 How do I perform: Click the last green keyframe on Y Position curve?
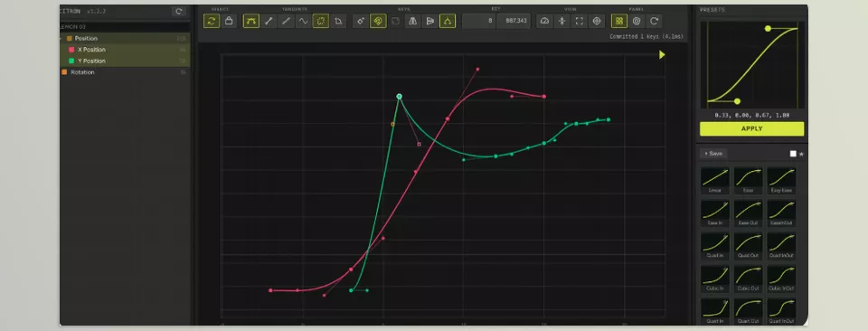pos(609,119)
